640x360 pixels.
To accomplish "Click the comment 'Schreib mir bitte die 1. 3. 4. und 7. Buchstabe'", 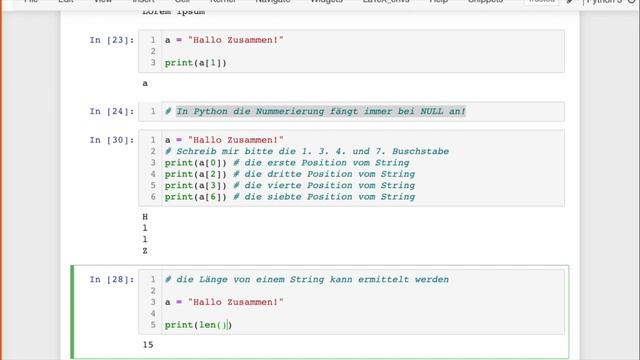I will (x=307, y=151).
